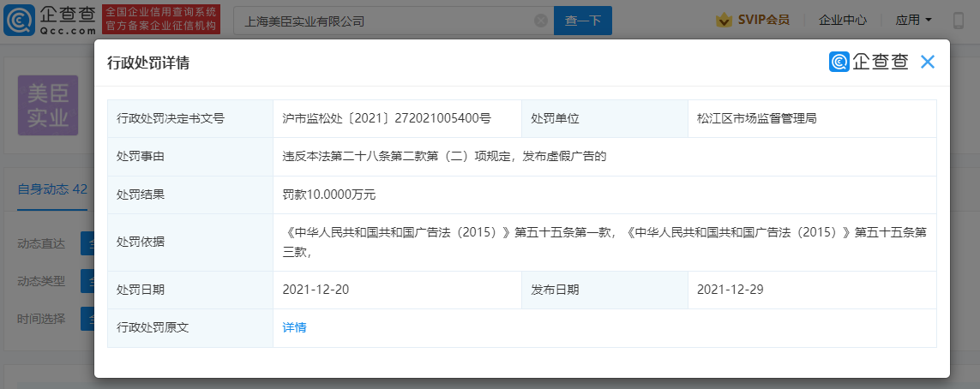Viewport: 980px width, 389px height.
Task: Select the 处罚日期 value 2021-12-20
Action: click(x=316, y=290)
